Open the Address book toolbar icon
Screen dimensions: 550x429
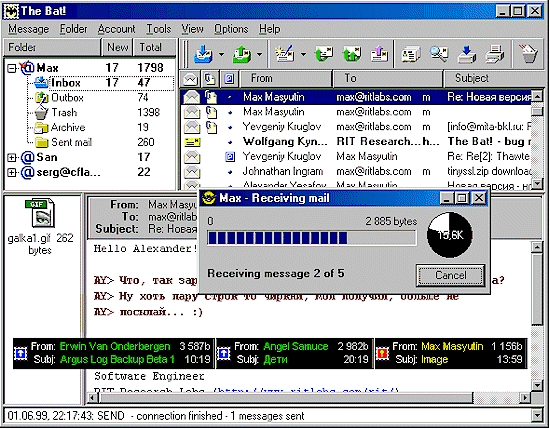[x=411, y=54]
